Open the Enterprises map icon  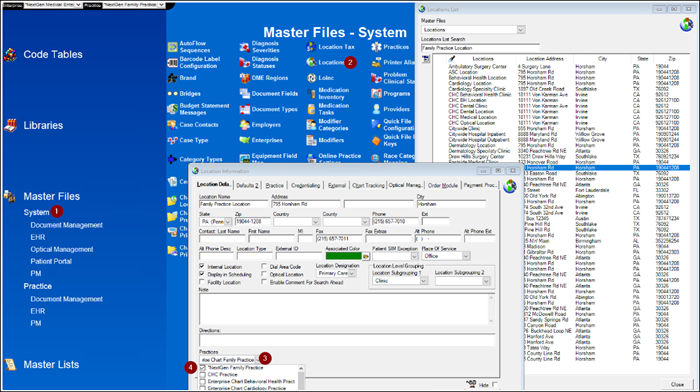[245, 140]
